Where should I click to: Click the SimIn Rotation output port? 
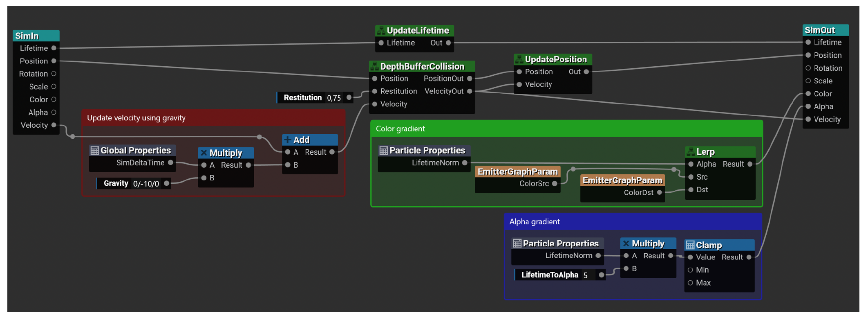(x=54, y=74)
